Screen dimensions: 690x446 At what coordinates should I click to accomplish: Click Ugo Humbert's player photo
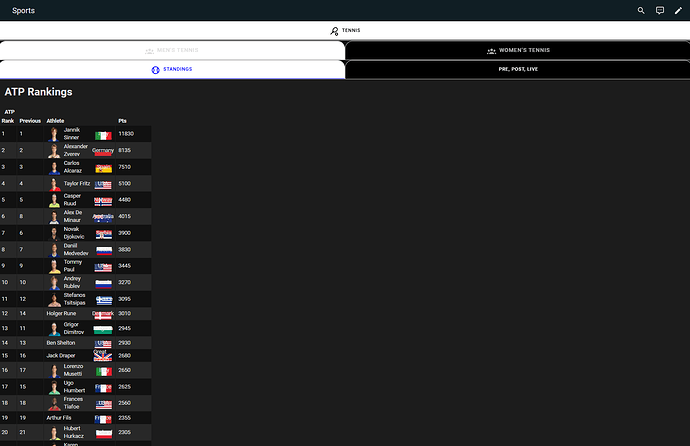54,387
